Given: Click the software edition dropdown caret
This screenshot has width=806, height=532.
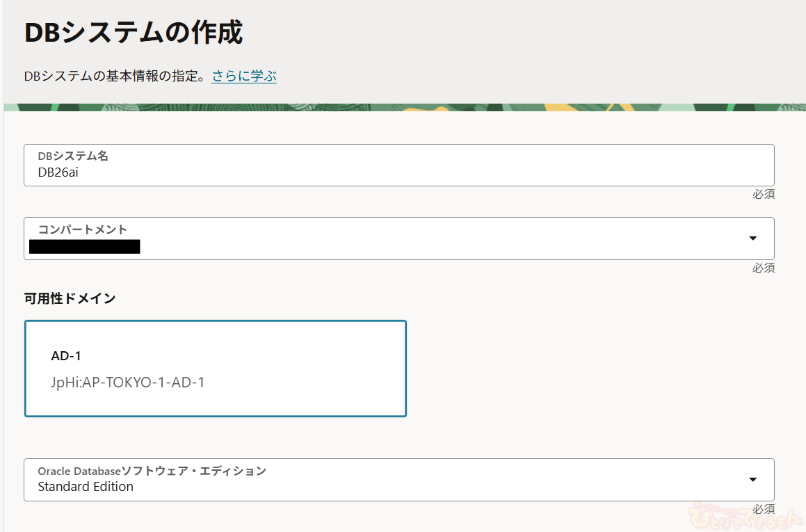Looking at the screenshot, I should 752,480.
